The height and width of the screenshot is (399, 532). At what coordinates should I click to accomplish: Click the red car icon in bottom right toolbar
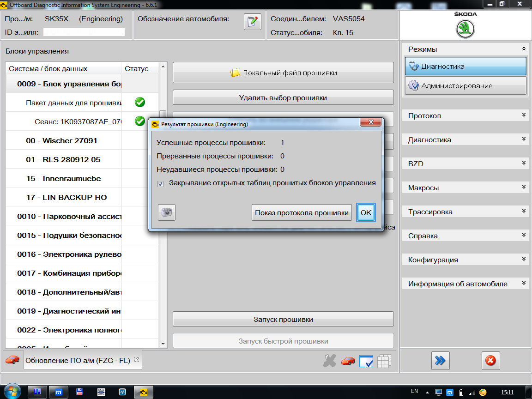348,361
